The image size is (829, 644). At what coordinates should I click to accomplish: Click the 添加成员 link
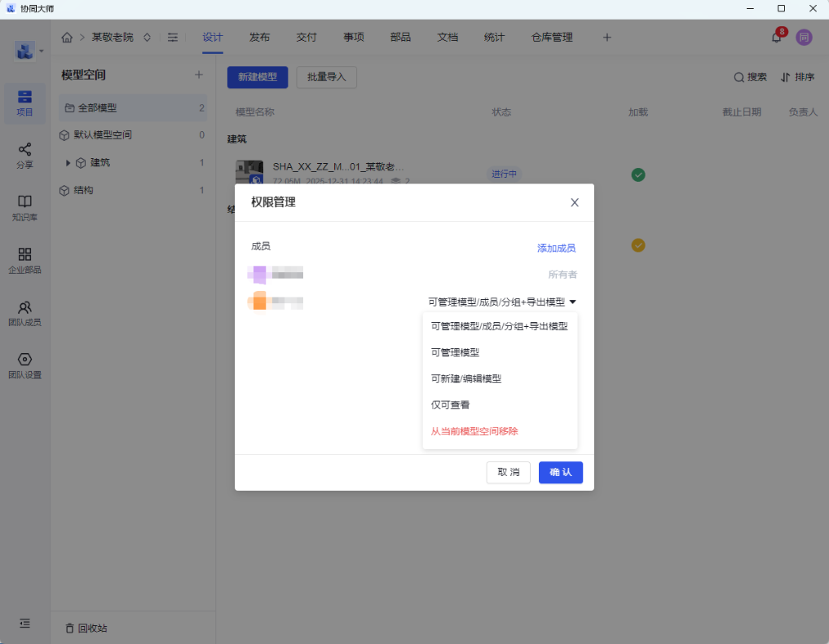pyautogui.click(x=556, y=248)
